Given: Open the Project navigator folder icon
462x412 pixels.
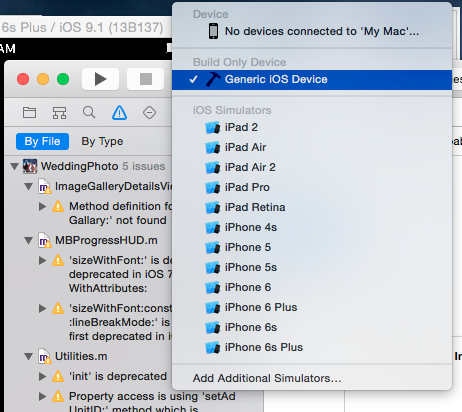Looking at the screenshot, I should click(29, 113).
